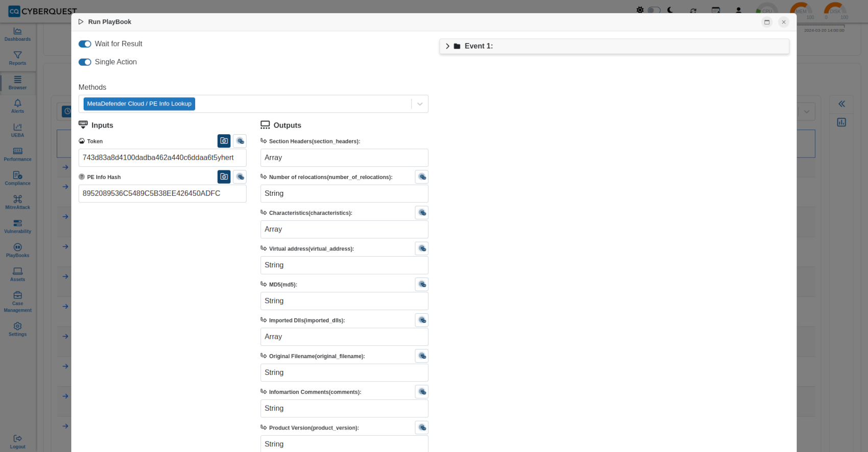Click Logout in the sidebar
The height and width of the screenshot is (452, 868).
coord(18,442)
